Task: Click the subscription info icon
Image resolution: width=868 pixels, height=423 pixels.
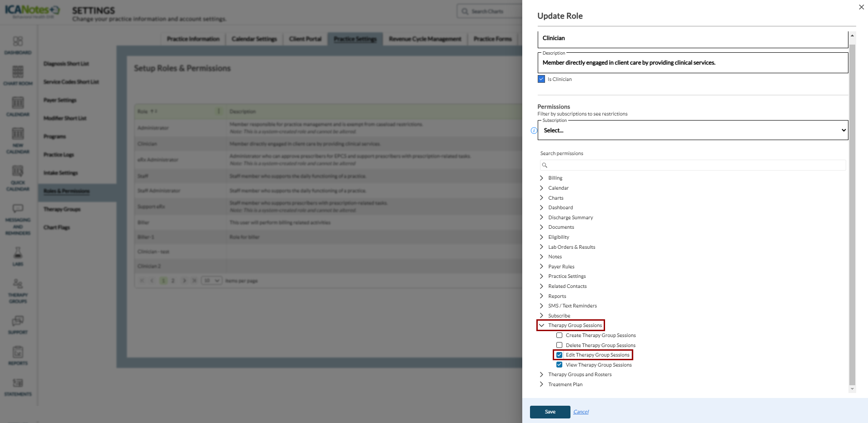Action: point(534,131)
